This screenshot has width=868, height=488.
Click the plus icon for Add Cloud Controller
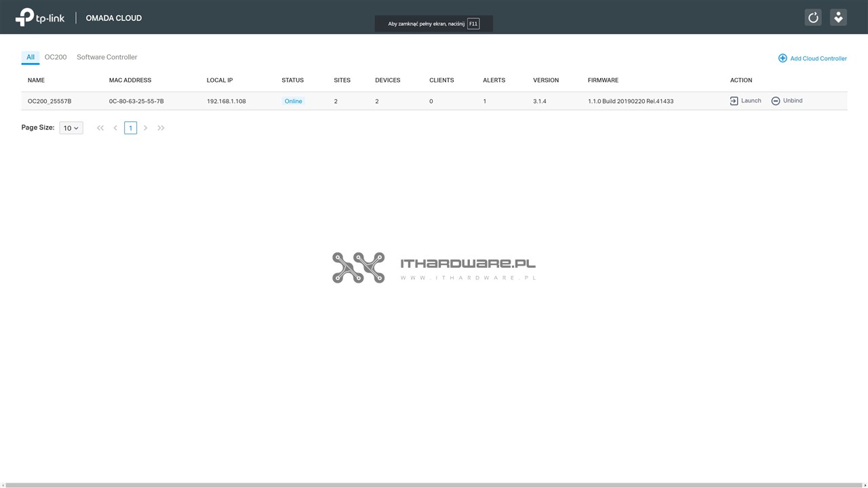click(783, 58)
